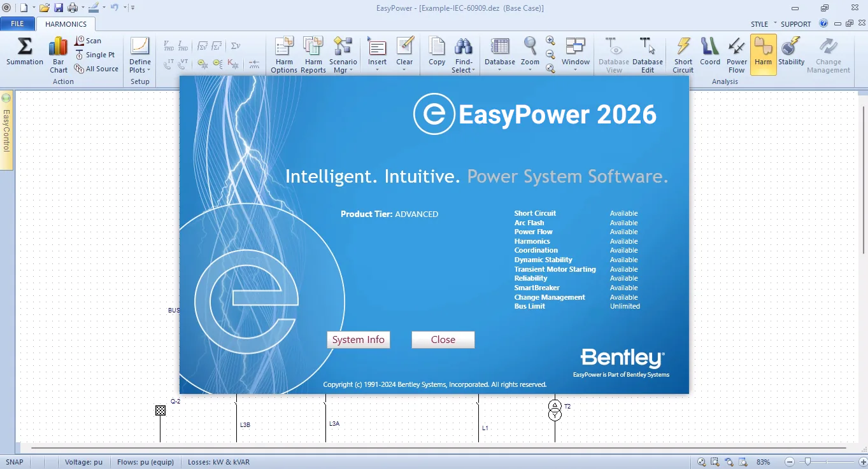Click the L3A cable label

[334, 423]
